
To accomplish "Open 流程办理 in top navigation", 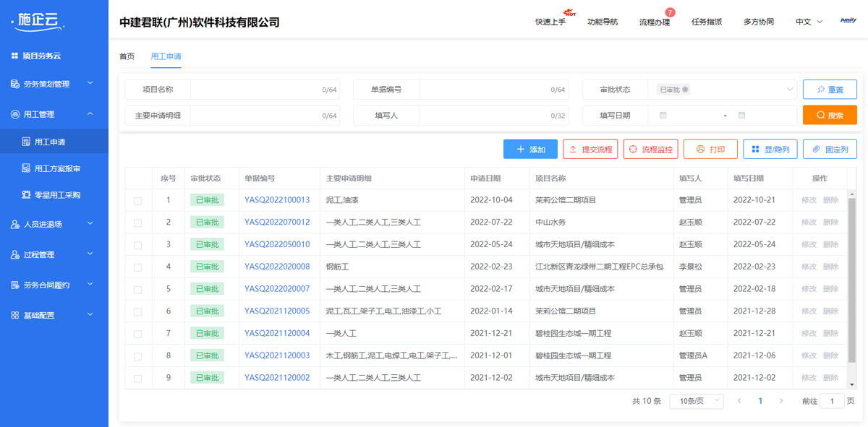I will (655, 22).
